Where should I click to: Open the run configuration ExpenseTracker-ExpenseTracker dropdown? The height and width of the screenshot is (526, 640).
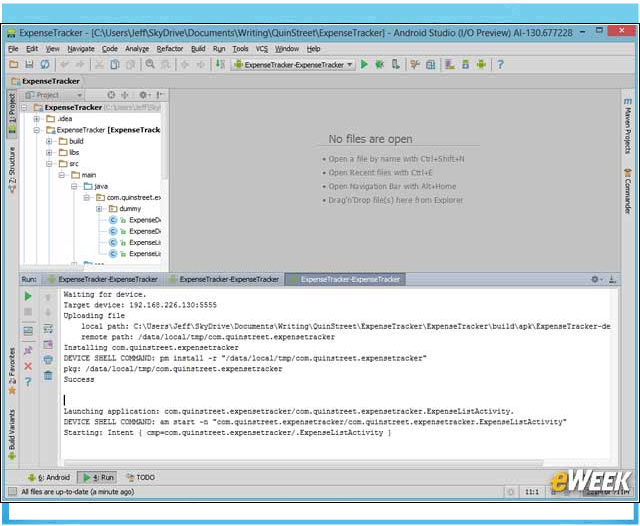293,64
